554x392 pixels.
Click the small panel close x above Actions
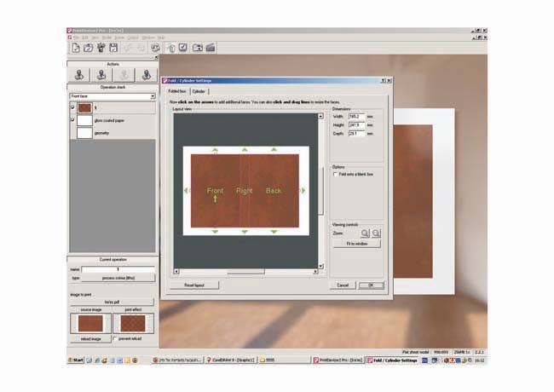[x=156, y=57]
